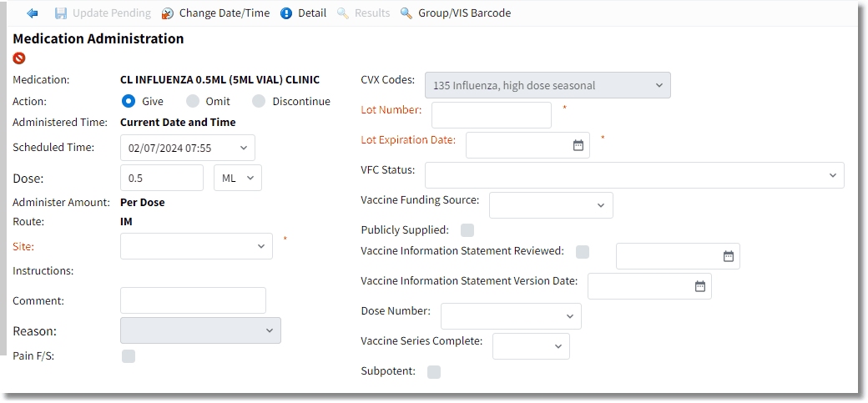The width and height of the screenshot is (868, 403).
Task: Click the red prohibited icon under title
Action: click(x=19, y=58)
